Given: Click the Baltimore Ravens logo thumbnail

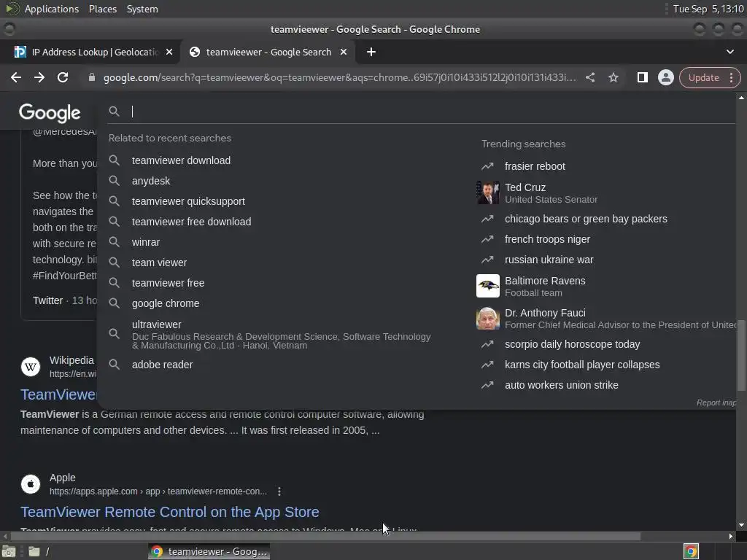Looking at the screenshot, I should point(488,286).
